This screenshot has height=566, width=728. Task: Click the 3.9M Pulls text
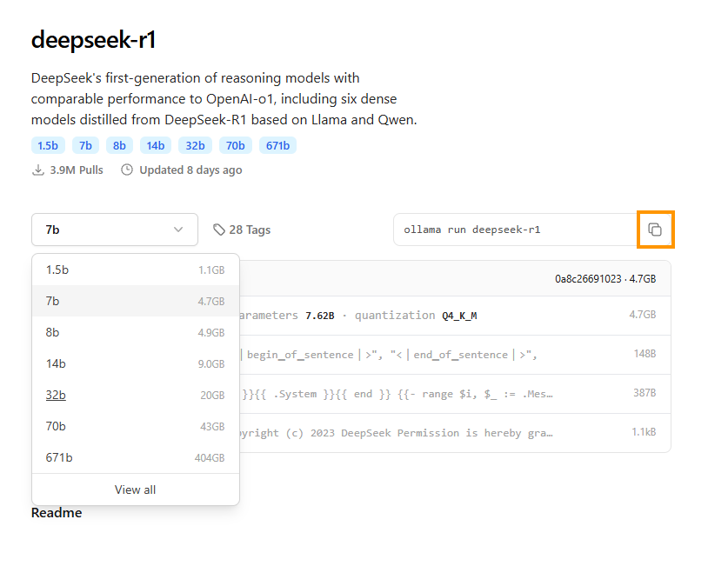(77, 170)
